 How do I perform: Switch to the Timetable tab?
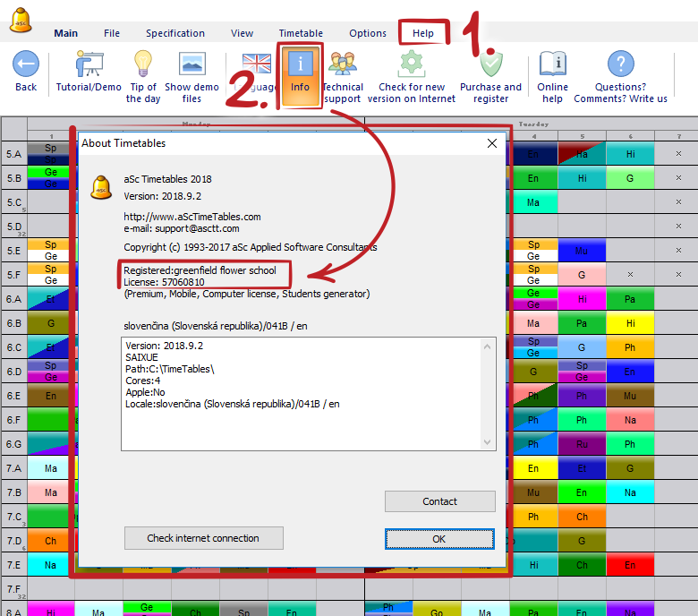301,33
